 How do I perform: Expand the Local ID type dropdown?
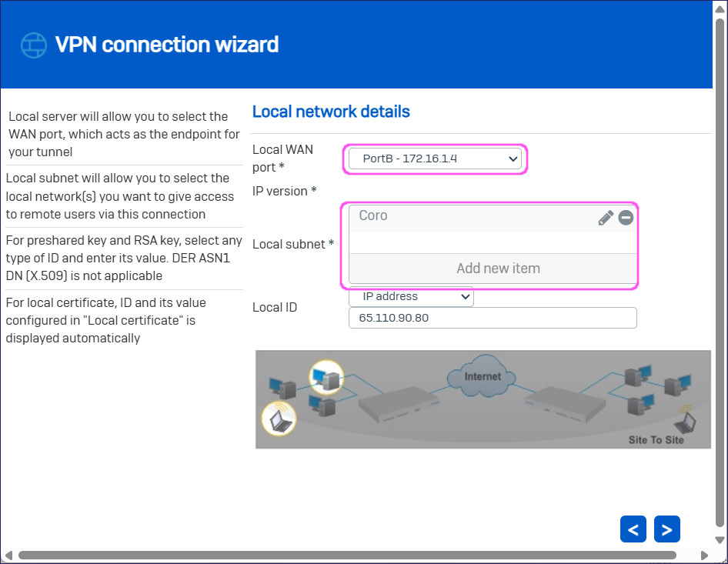coord(411,296)
